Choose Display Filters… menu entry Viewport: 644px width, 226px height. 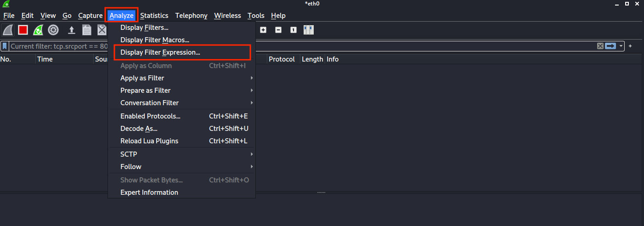pyautogui.click(x=181, y=28)
